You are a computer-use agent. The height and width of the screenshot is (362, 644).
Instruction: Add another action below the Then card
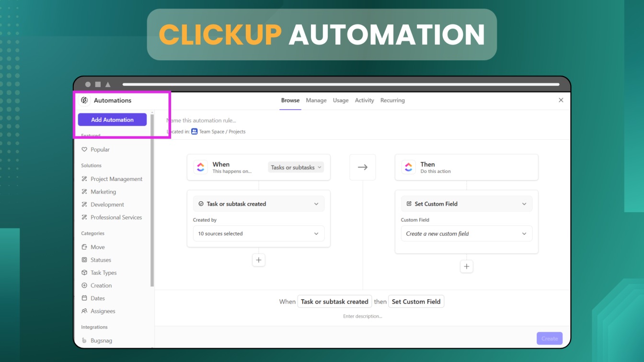467,267
